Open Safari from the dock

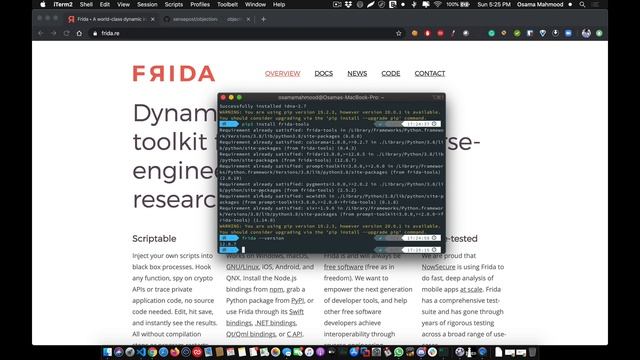[x=164, y=352]
